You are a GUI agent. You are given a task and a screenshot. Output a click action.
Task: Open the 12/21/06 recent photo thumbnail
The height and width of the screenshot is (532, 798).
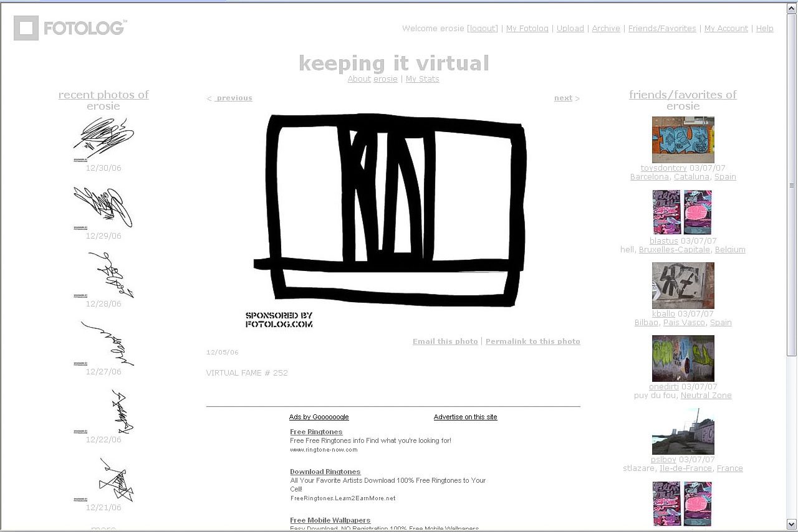[103, 479]
